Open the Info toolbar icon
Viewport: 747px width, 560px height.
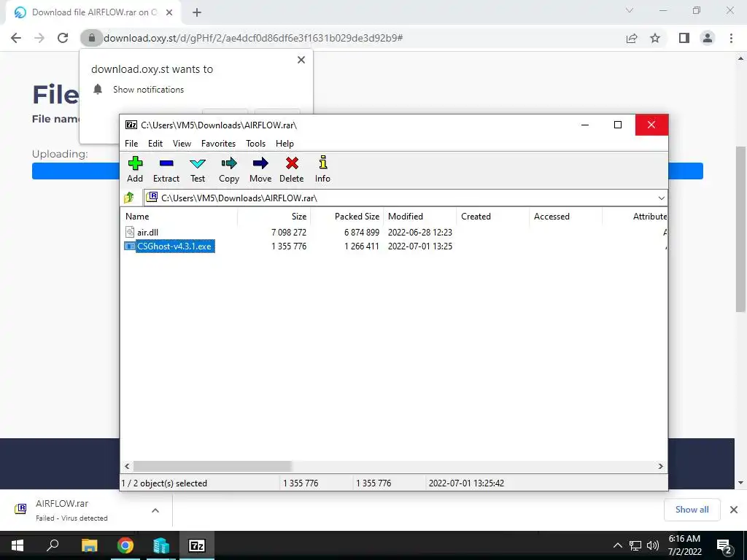point(322,163)
